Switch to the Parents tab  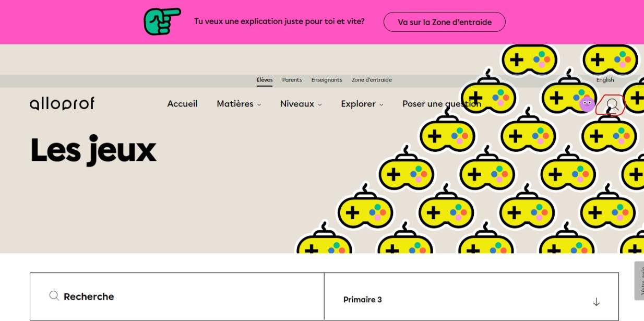(292, 80)
